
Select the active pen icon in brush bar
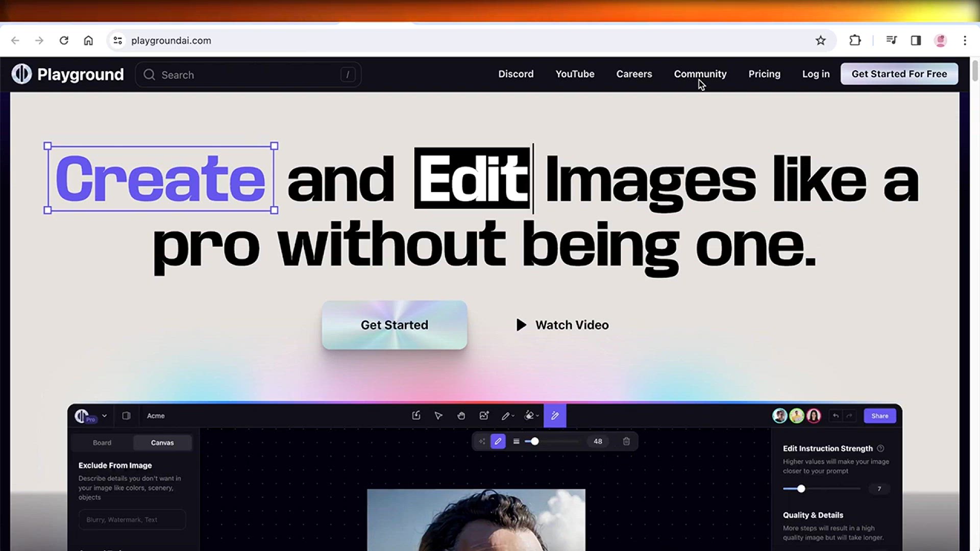tap(498, 441)
